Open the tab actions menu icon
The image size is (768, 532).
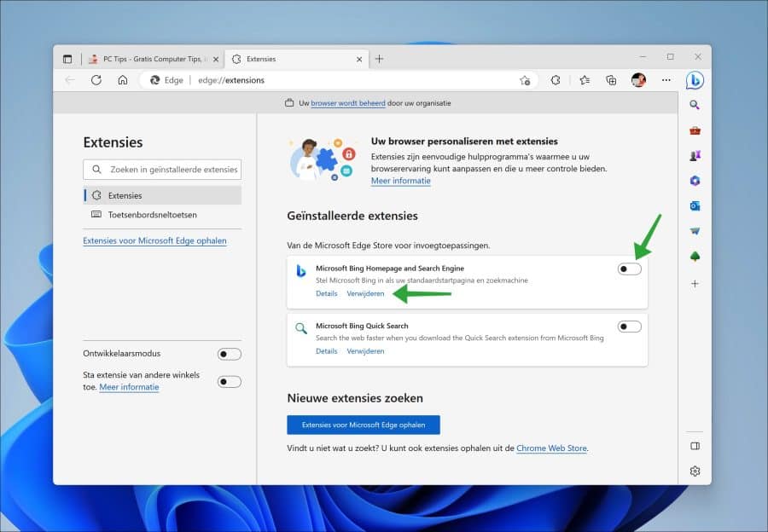point(67,59)
